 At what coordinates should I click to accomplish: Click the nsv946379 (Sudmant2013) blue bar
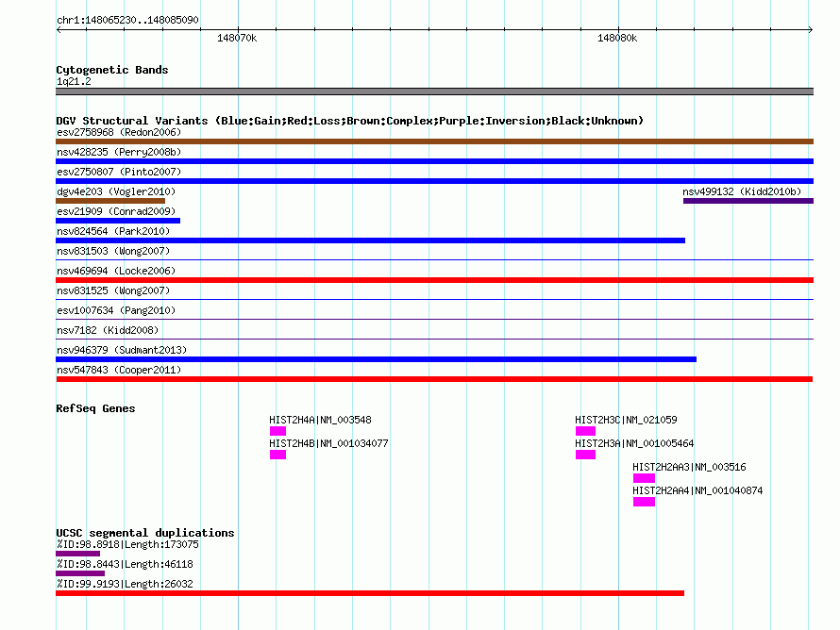[x=376, y=359]
